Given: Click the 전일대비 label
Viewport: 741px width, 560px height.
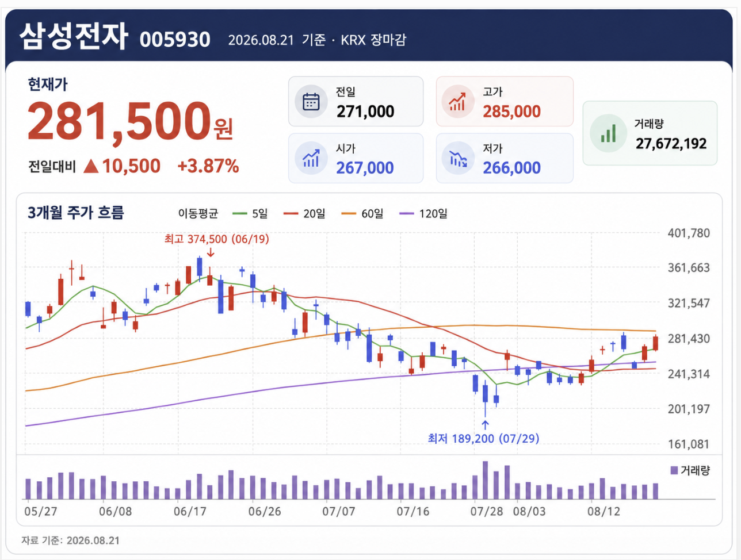Looking at the screenshot, I should 52,167.
